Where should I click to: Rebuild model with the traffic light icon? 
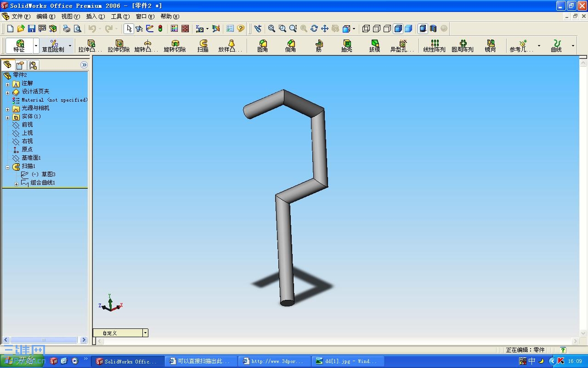tap(160, 29)
